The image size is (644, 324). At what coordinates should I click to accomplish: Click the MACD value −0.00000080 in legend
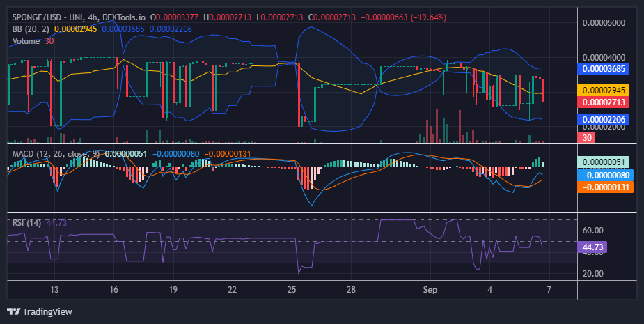(x=175, y=154)
